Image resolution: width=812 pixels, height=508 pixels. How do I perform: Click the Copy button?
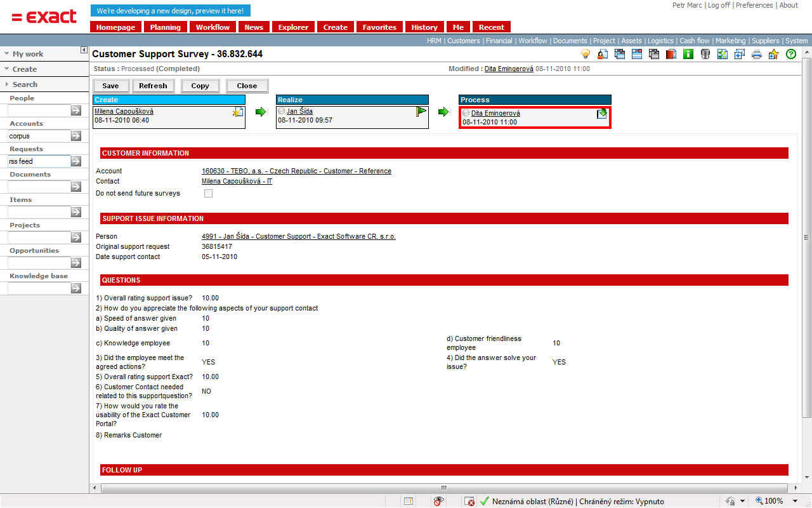[x=200, y=86]
